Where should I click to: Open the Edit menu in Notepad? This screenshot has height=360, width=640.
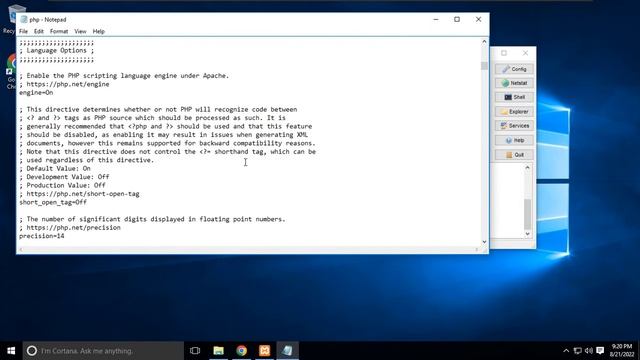coord(39,31)
